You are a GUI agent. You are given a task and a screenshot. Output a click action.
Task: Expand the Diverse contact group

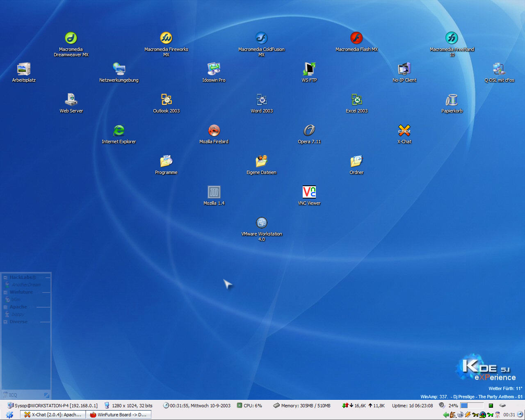pyautogui.click(x=5, y=322)
